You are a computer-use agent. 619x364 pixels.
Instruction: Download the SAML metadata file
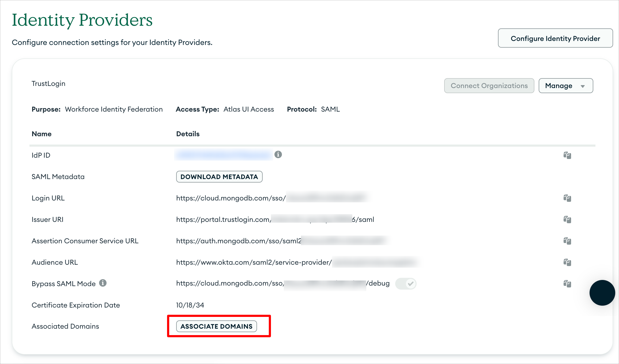click(x=219, y=177)
